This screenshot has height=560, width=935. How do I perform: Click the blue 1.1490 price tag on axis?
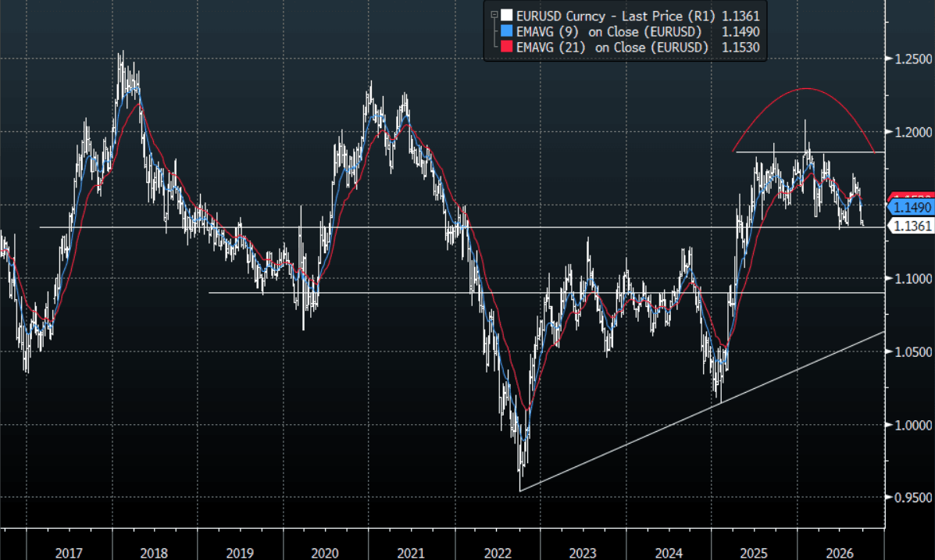pos(910,208)
